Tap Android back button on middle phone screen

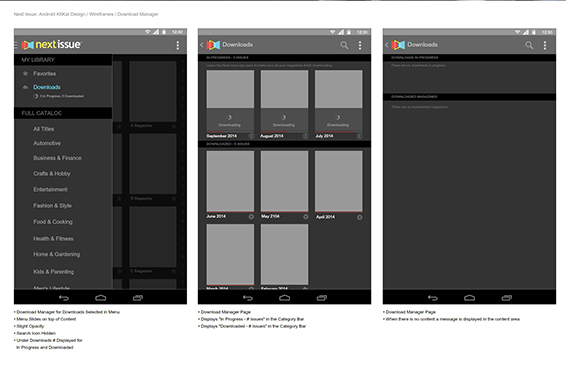248,298
